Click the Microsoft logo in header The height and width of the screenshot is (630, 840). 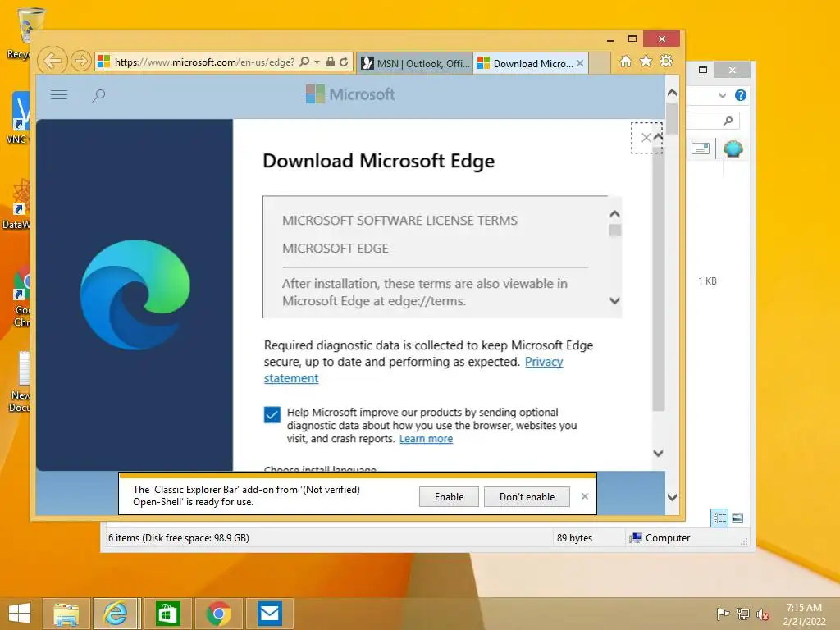pyautogui.click(x=350, y=94)
